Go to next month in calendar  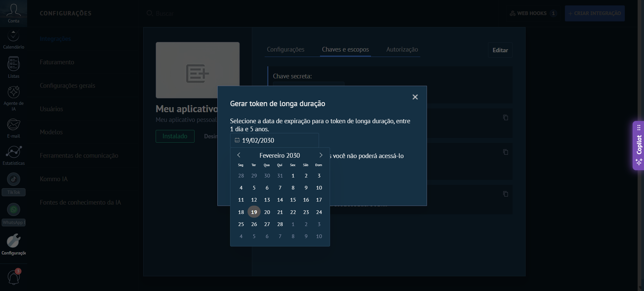pyautogui.click(x=321, y=155)
